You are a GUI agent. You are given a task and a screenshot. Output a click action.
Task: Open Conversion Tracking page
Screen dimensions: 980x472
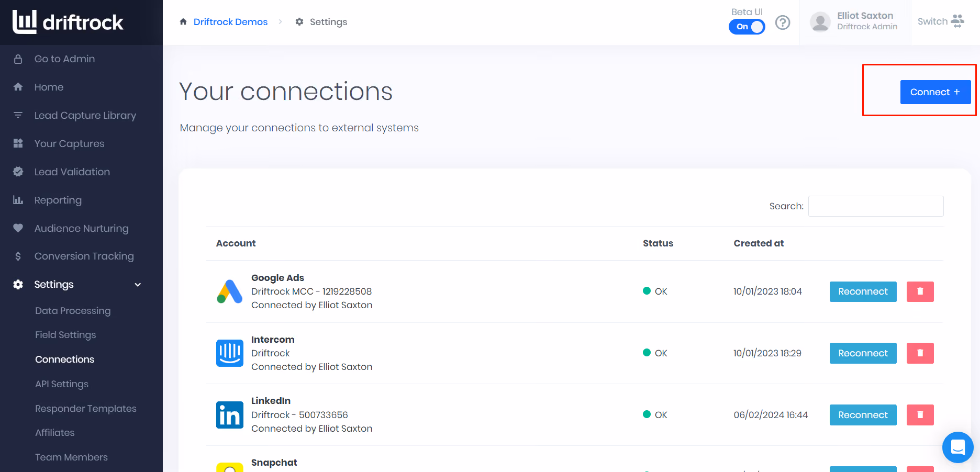tap(84, 256)
